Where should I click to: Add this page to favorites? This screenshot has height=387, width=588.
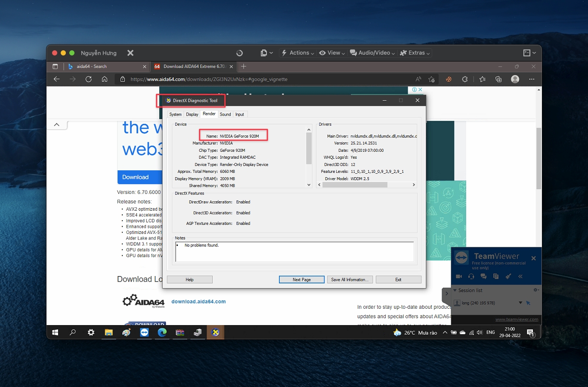click(431, 79)
